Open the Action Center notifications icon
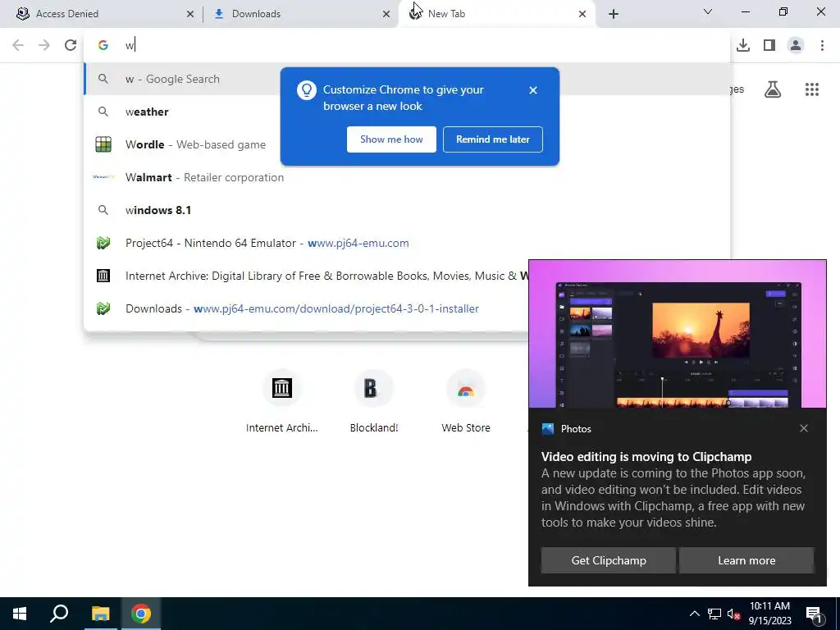Image resolution: width=840 pixels, height=630 pixels. (815, 614)
